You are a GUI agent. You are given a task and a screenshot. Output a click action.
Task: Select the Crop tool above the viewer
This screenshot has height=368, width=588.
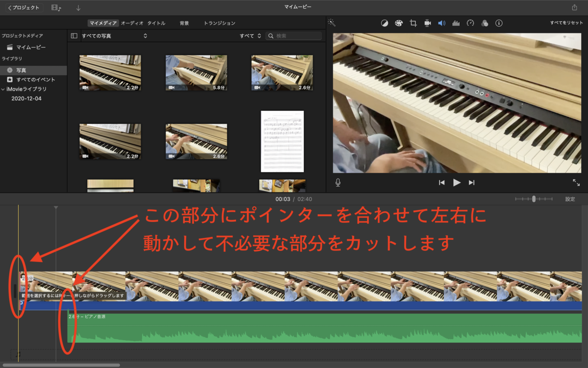(413, 23)
